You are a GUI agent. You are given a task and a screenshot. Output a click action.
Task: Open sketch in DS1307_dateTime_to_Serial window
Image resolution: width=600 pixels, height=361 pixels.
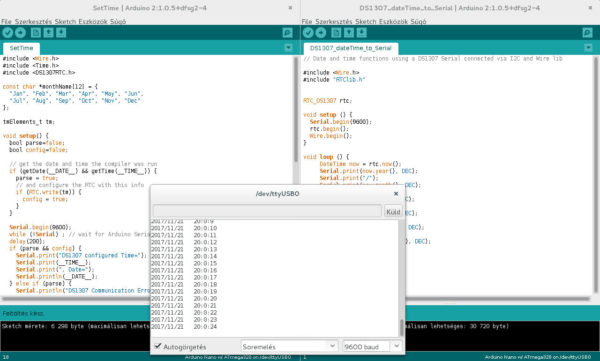point(349,33)
